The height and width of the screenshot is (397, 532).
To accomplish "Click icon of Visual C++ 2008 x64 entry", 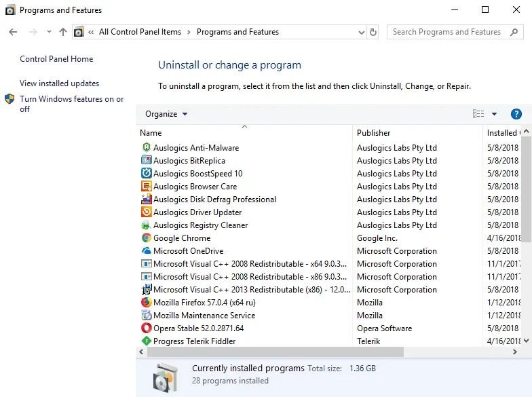I will 147,263.
